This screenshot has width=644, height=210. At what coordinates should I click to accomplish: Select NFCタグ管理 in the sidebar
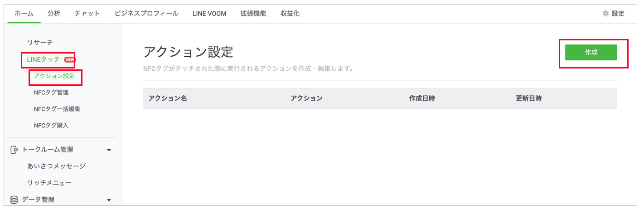click(51, 93)
